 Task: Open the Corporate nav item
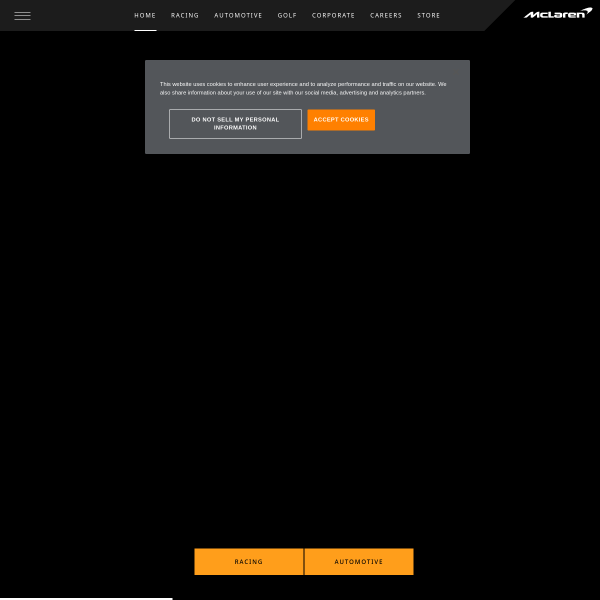333,16
